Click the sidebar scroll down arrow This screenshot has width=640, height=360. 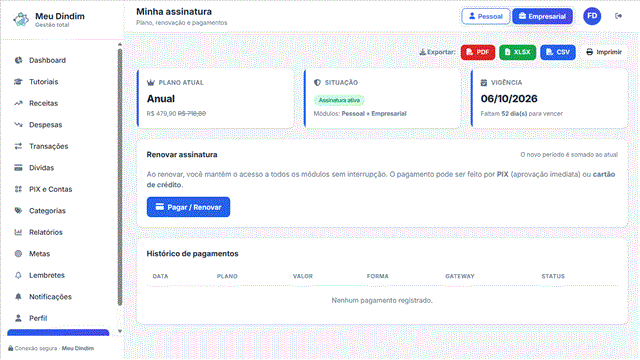pos(120,331)
